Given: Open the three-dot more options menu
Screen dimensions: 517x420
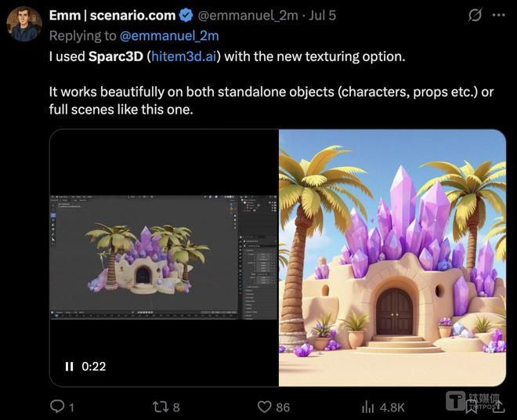Looking at the screenshot, I should click(x=498, y=16).
